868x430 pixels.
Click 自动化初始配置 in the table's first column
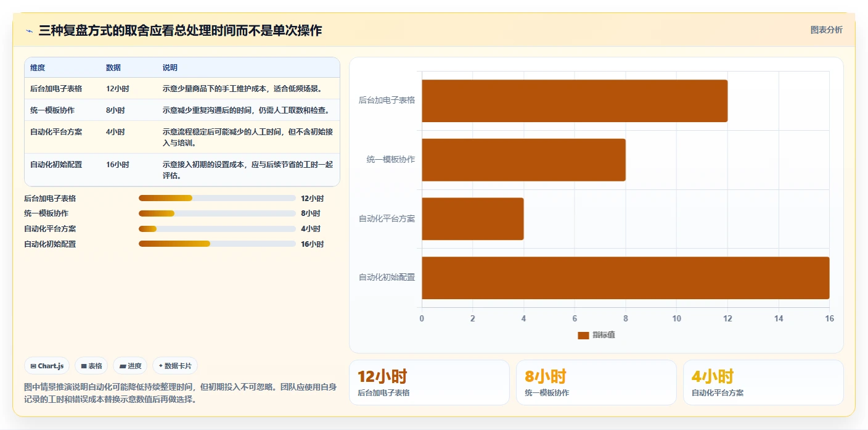pos(56,164)
